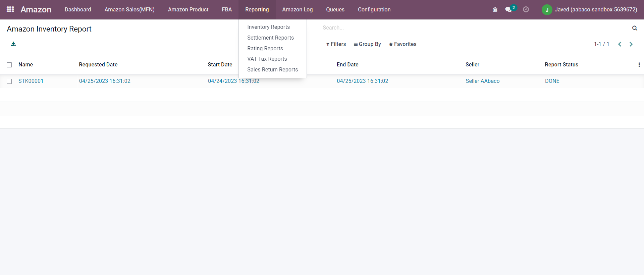The width and height of the screenshot is (644, 275).
Task: Sort by Seller column header
Action: pyautogui.click(x=472, y=64)
